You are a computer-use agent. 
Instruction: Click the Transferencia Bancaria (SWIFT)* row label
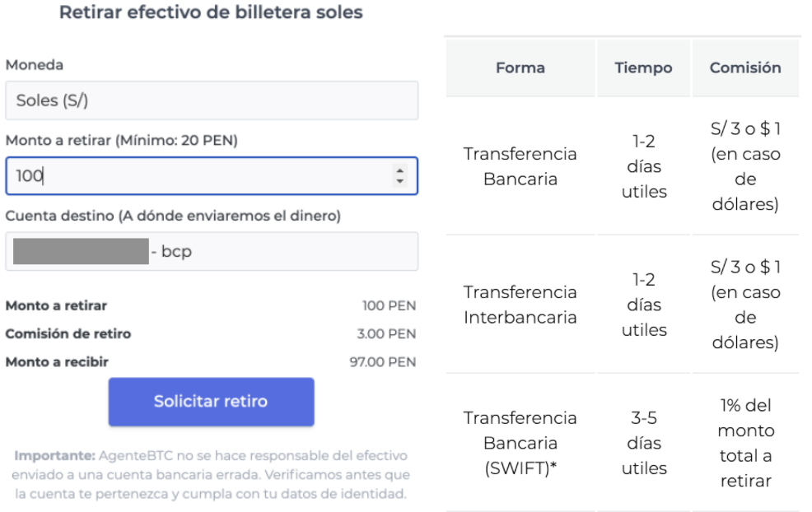[520, 443]
